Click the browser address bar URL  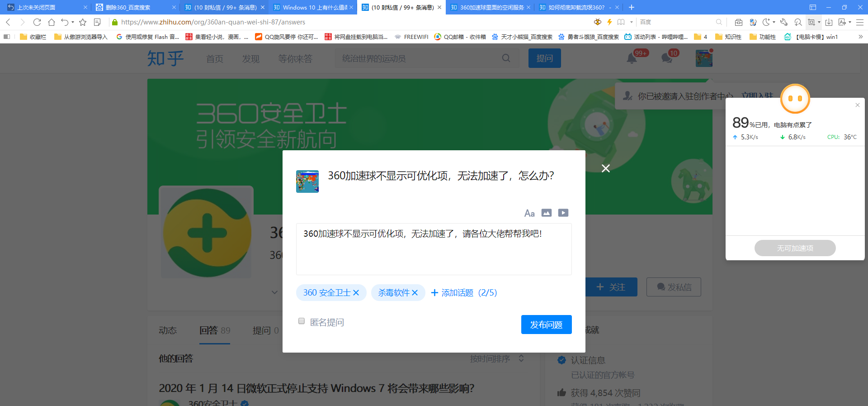click(213, 22)
